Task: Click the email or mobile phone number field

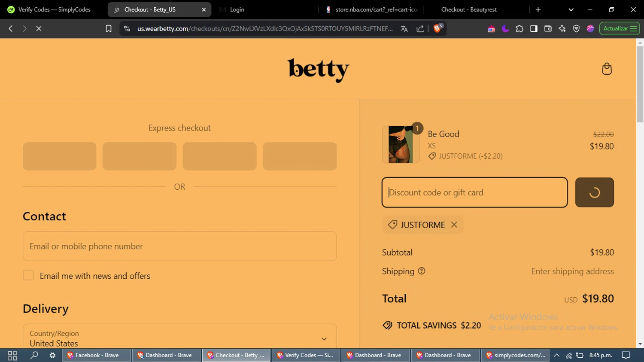Action: pyautogui.click(x=179, y=246)
